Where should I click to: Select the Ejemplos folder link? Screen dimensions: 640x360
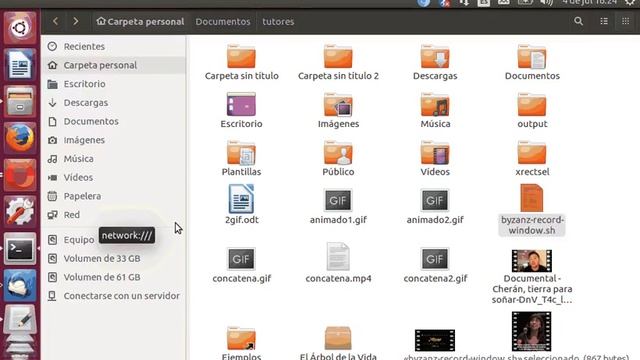click(241, 343)
